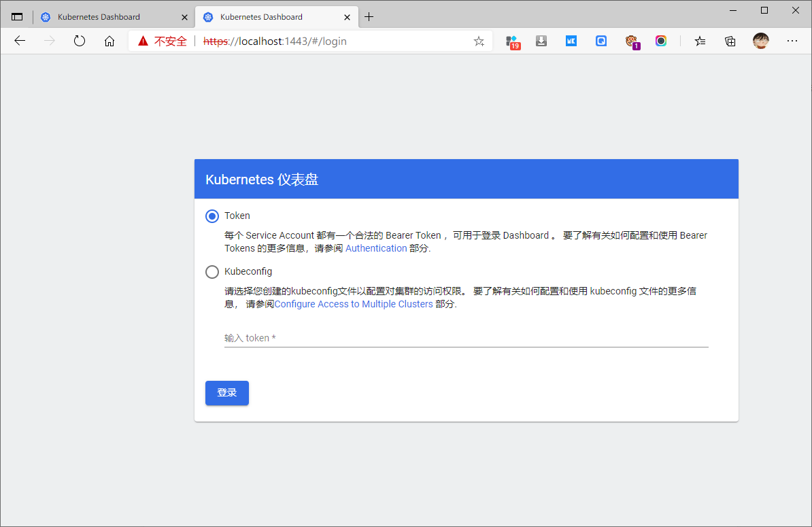Open a new browser tab
The width and height of the screenshot is (812, 527).
coord(369,17)
